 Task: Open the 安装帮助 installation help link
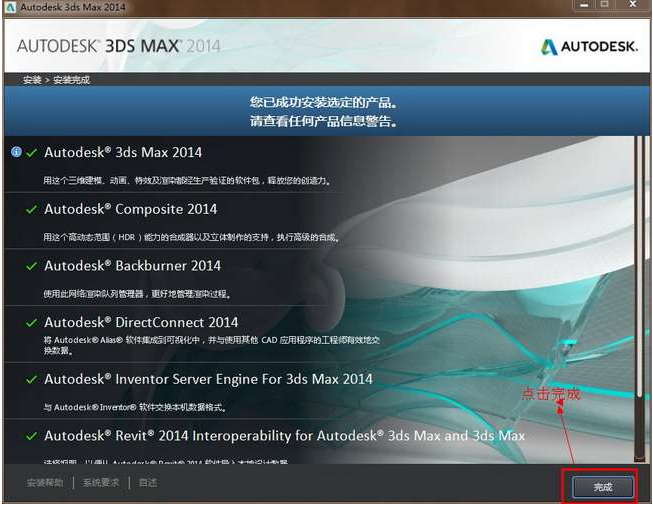coord(45,483)
